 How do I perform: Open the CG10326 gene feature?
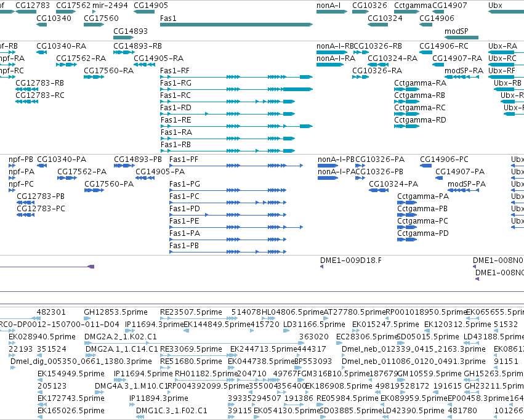pyautogui.click(x=361, y=12)
